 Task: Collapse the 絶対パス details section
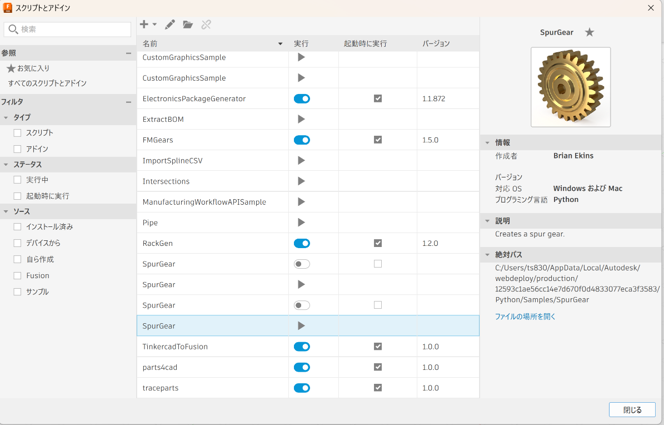[487, 254]
